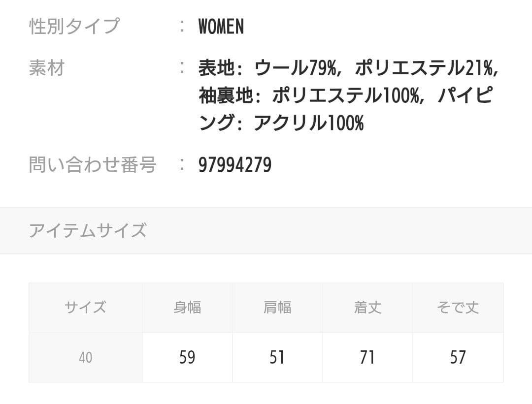The height and width of the screenshot is (404, 532).
Task: Click the body width value 59
Action: (187, 357)
